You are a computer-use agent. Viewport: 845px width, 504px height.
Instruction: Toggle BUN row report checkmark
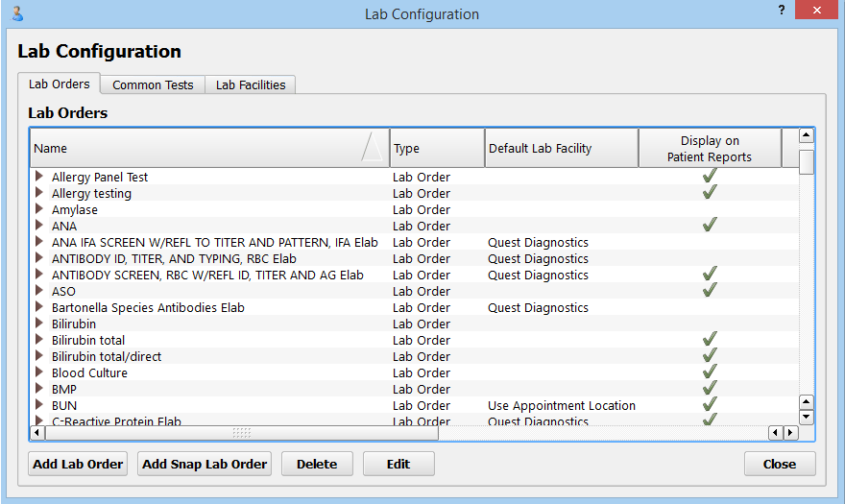[x=710, y=404]
